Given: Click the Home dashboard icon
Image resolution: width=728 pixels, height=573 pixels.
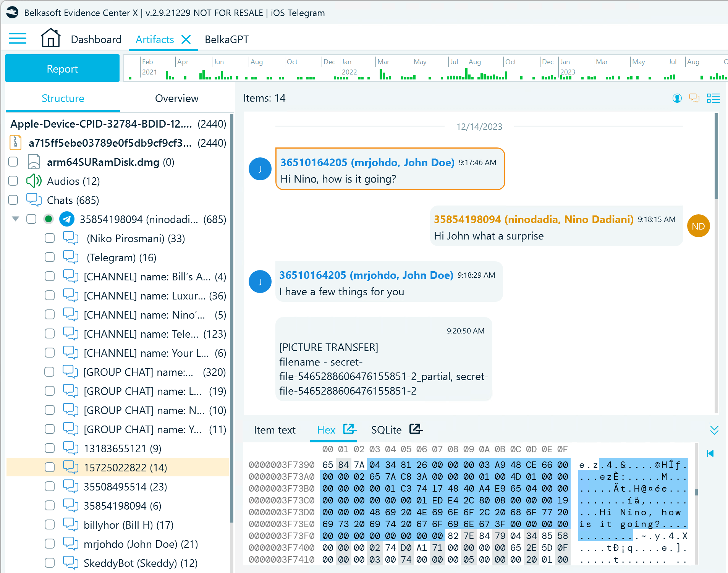Looking at the screenshot, I should 50,38.
